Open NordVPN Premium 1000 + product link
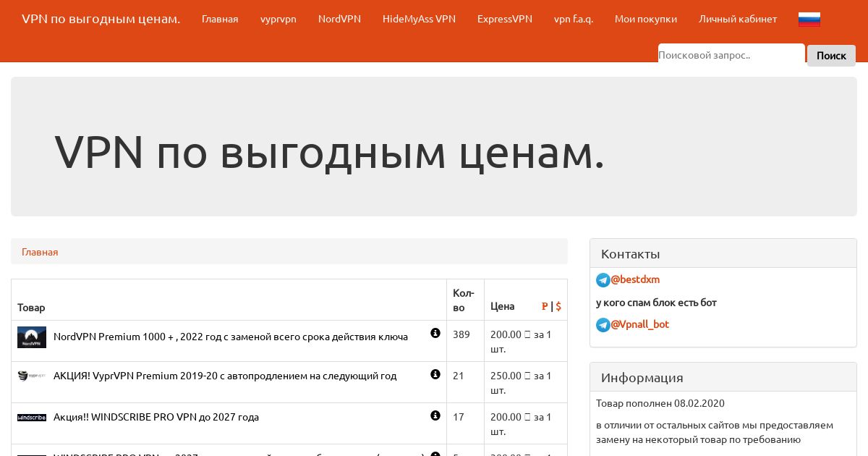Screen dimensions: 868x456 [231, 337]
